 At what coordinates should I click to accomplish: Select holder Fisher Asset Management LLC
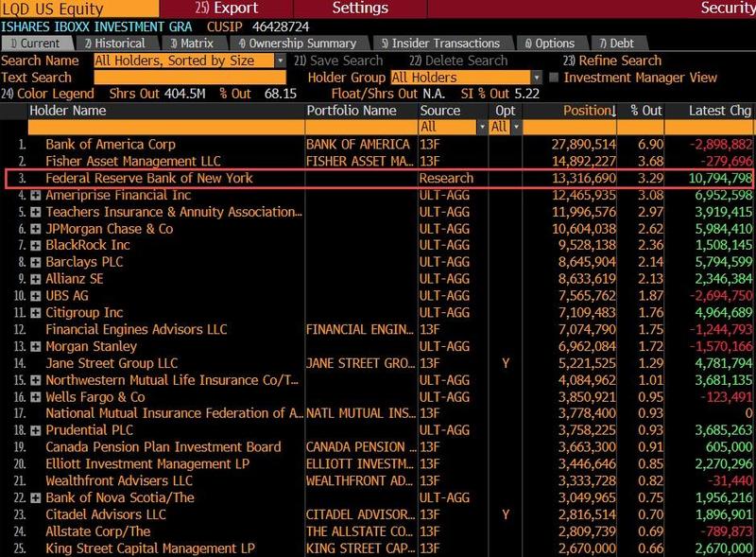click(133, 161)
